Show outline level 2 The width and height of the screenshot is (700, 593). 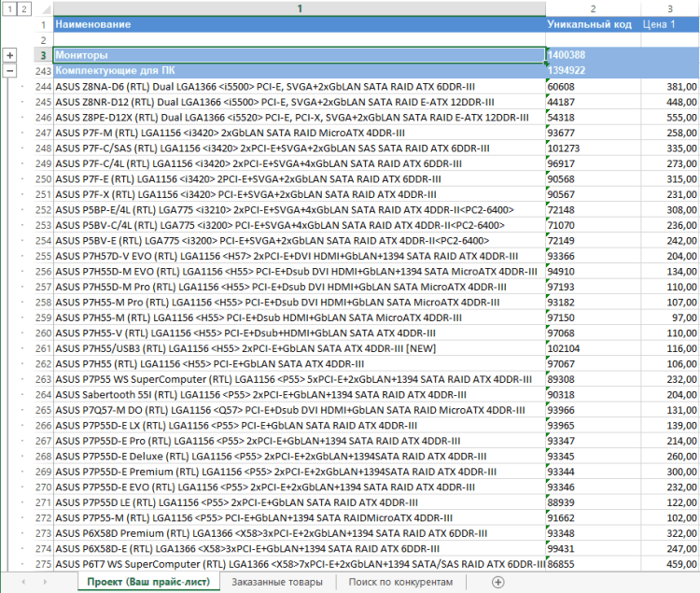coord(24,9)
